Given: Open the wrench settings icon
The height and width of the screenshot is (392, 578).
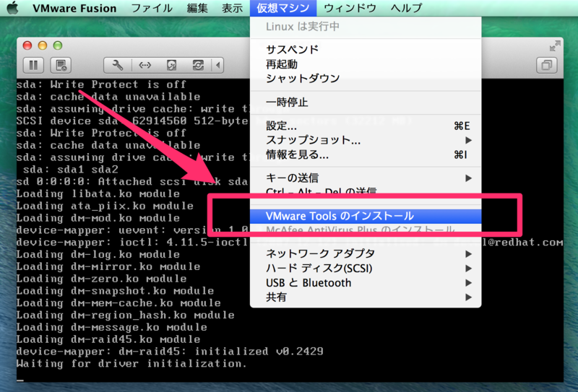Looking at the screenshot, I should click(118, 66).
